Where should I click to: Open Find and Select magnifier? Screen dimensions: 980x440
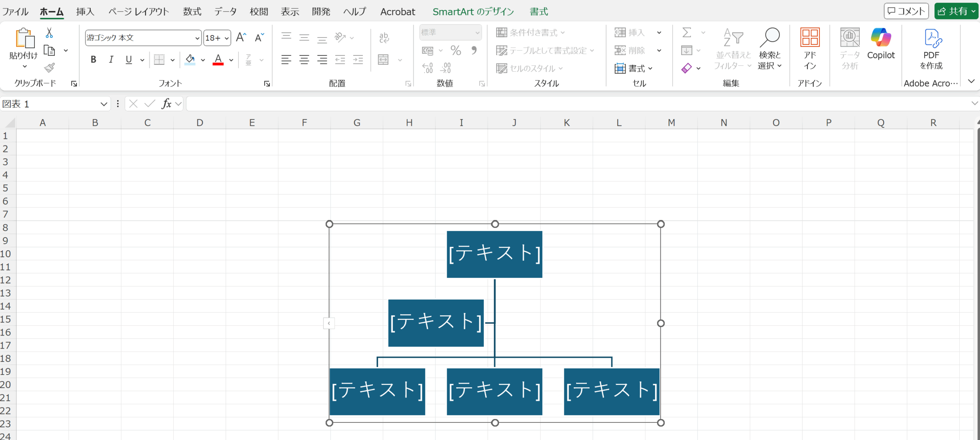point(769,49)
